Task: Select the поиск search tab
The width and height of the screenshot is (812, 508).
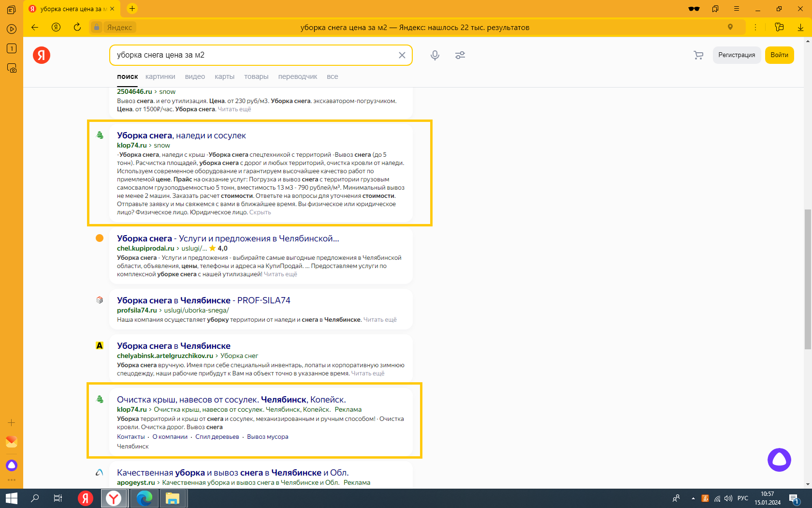Action: point(127,76)
